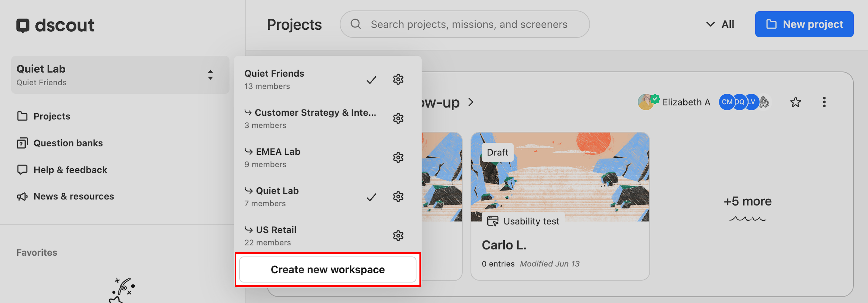Toggle Quiet Friends as active workspace

[x=371, y=80]
